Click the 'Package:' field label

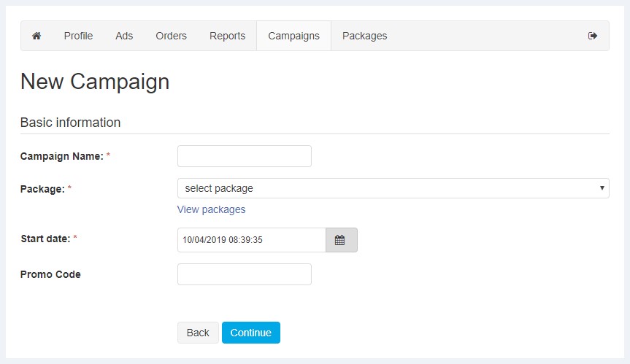(x=42, y=189)
